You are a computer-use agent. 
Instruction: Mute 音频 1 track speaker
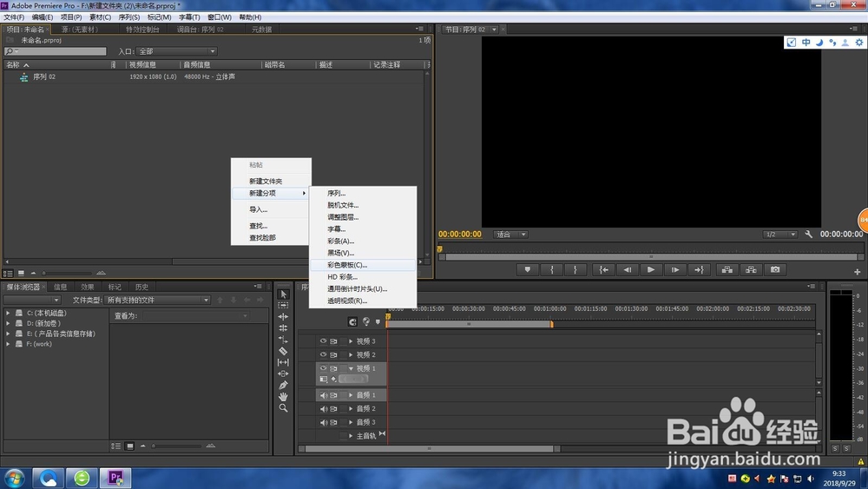323,395
